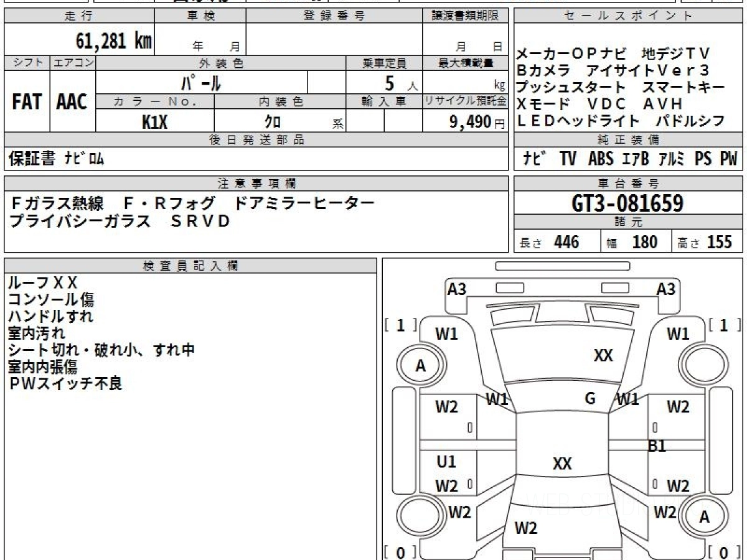The image size is (747, 560).
Task: Click the color code K1X
Action: pyautogui.click(x=155, y=122)
